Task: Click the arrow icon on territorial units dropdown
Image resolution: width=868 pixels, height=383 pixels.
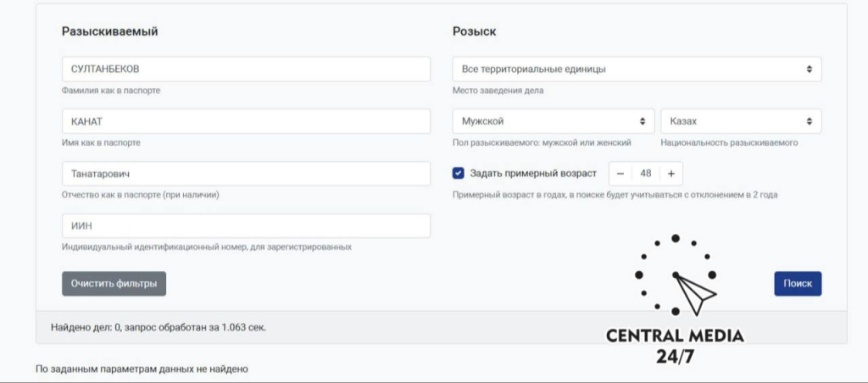Action: click(x=810, y=69)
